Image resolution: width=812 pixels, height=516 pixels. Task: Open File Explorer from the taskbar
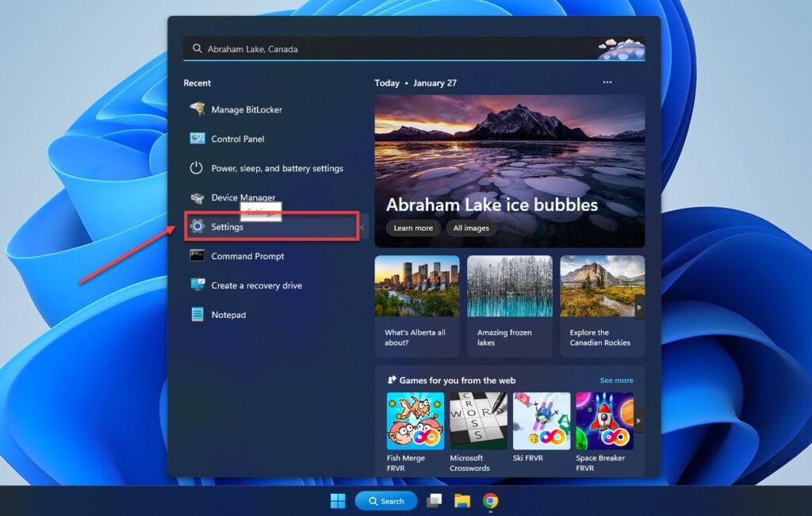[462, 501]
